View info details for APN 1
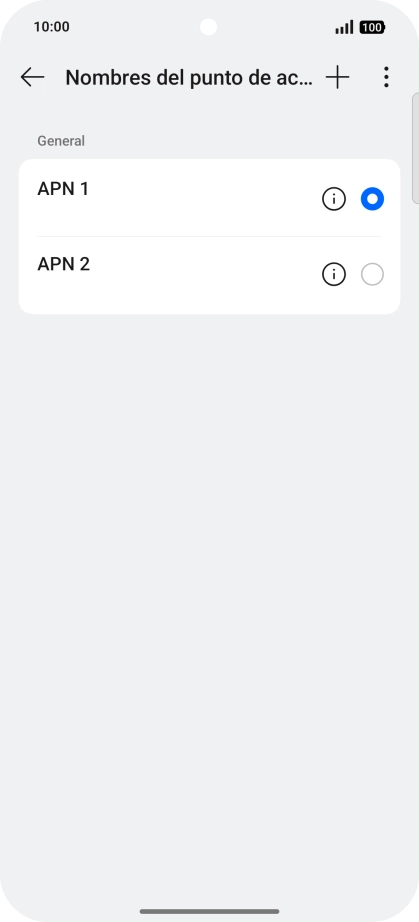419x922 pixels. pyautogui.click(x=334, y=199)
